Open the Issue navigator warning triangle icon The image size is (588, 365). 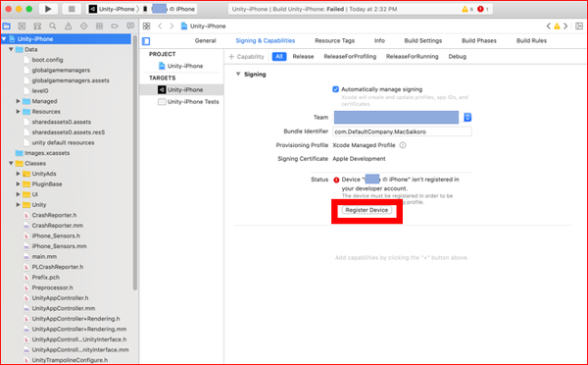coord(69,26)
